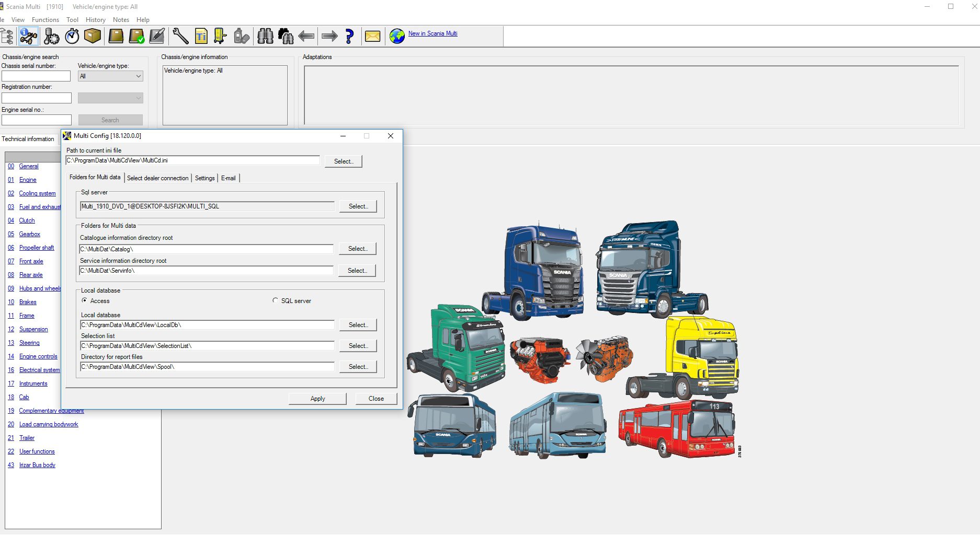The width and height of the screenshot is (980, 535).
Task: Choose SQL server as local database
Action: point(276,300)
